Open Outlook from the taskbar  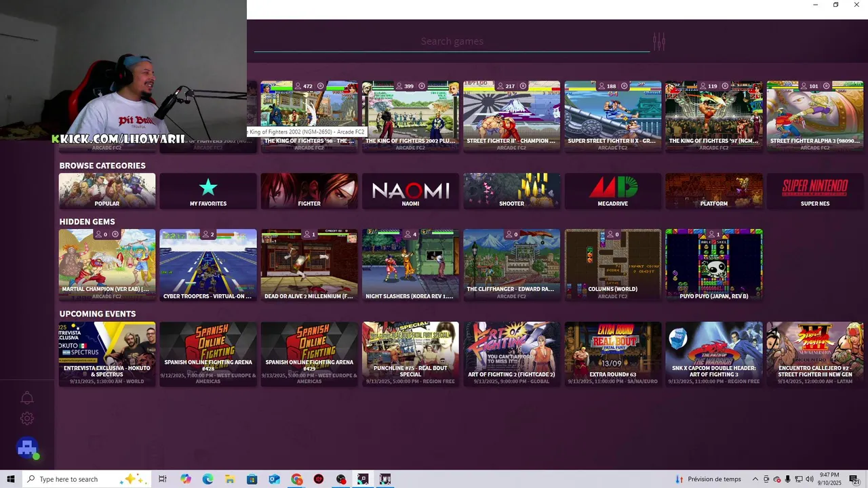[274, 479]
